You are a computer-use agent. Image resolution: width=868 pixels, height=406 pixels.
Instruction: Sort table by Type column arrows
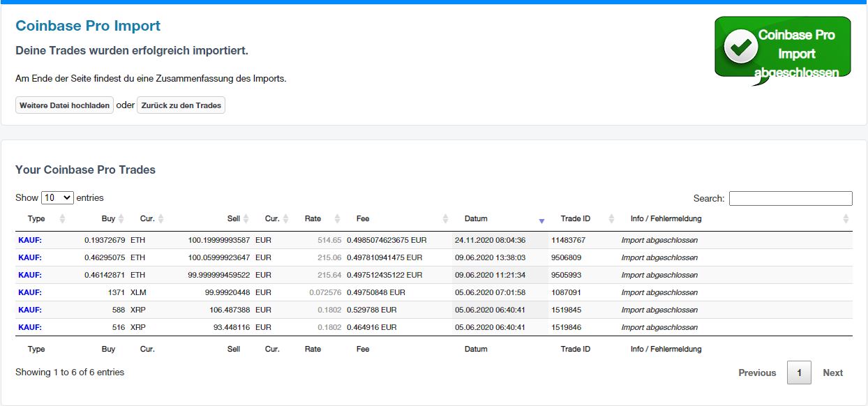click(x=62, y=219)
